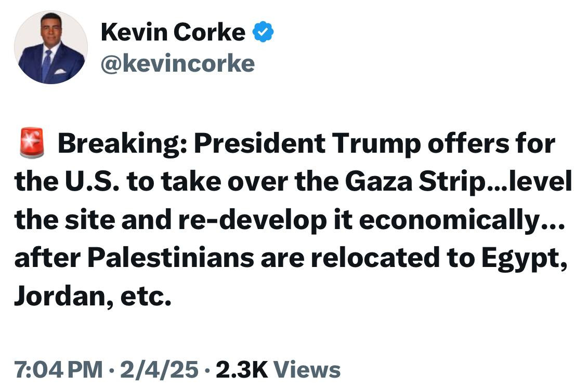This screenshot has height=388, width=588.
Task: Click the 7:04 PM timestamp
Action: coord(58,369)
